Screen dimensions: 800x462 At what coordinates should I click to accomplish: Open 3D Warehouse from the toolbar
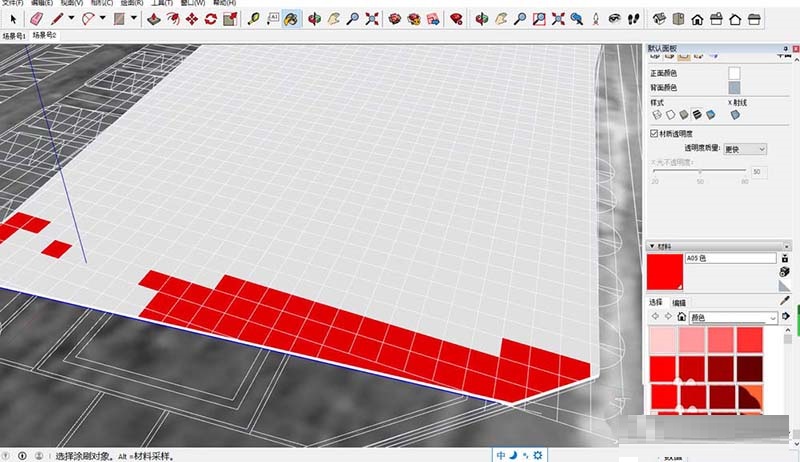point(395,19)
